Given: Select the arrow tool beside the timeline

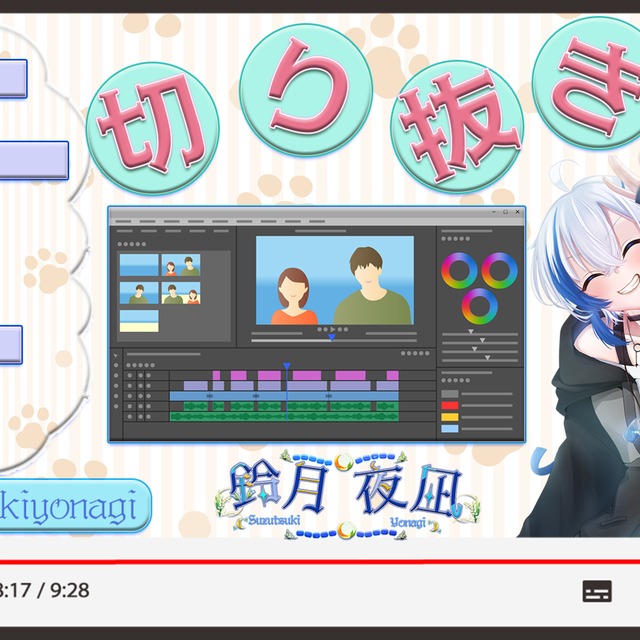Looking at the screenshot, I should click(116, 355).
